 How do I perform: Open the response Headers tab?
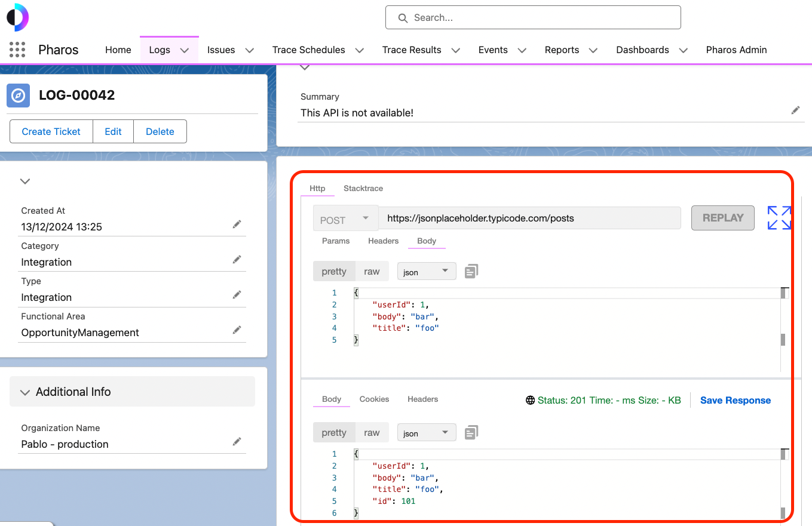(x=422, y=399)
